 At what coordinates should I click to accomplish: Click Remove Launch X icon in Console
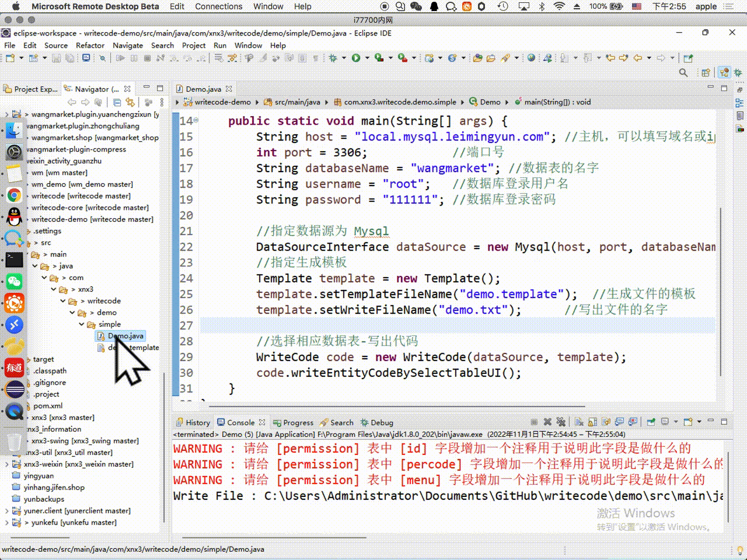coord(547,422)
